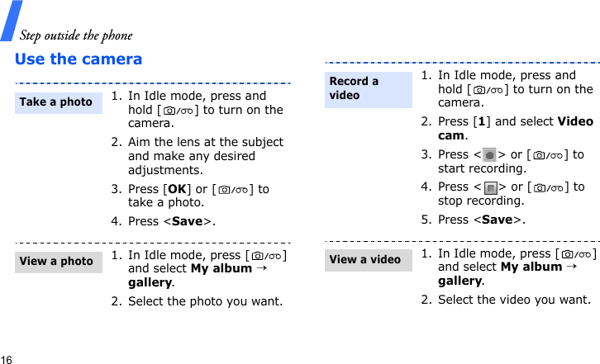This screenshot has width=600, height=364.
Task: Click the round record icon in start recording step
Action: tap(490, 154)
